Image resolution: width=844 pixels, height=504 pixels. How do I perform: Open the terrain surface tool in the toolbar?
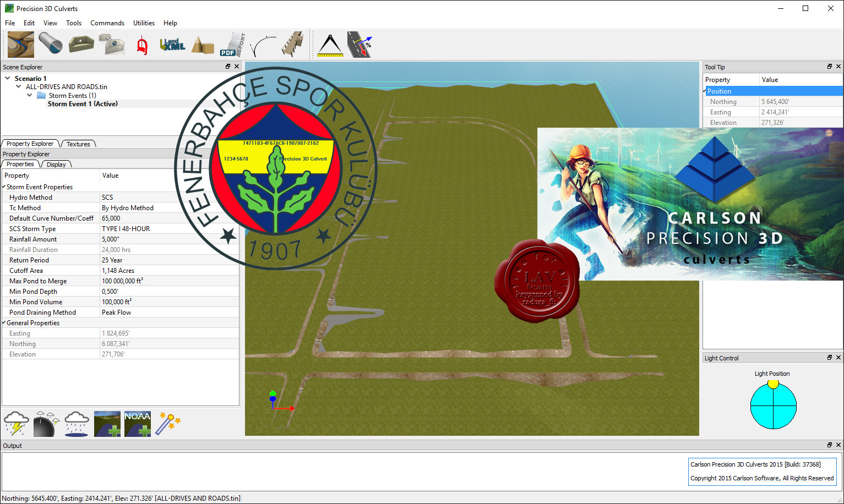click(x=21, y=45)
